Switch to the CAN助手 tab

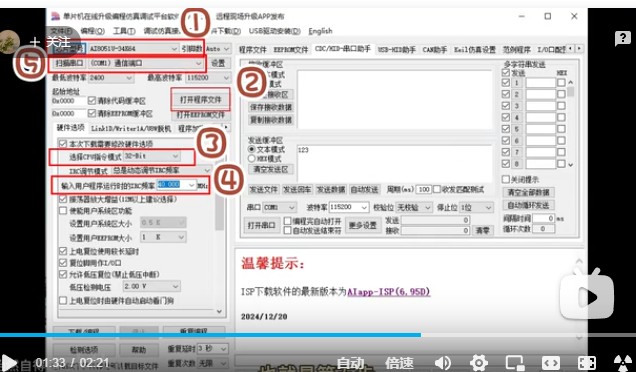coord(434,49)
